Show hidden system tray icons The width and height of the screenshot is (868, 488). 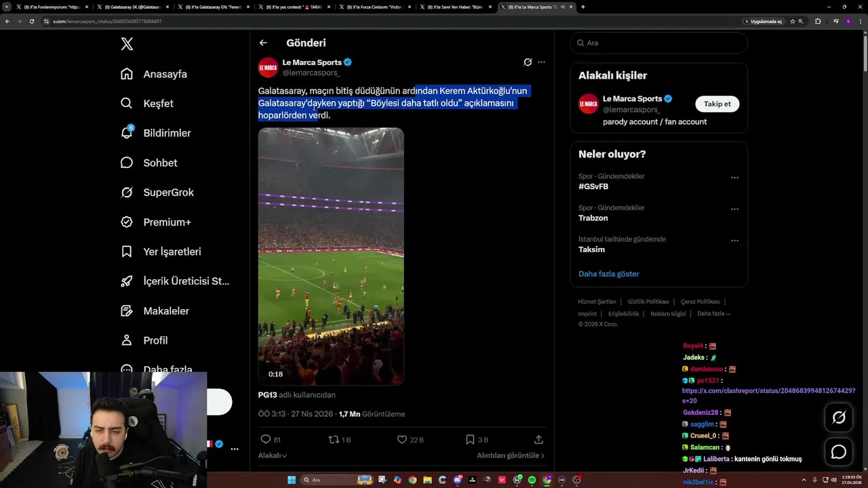pos(805,480)
